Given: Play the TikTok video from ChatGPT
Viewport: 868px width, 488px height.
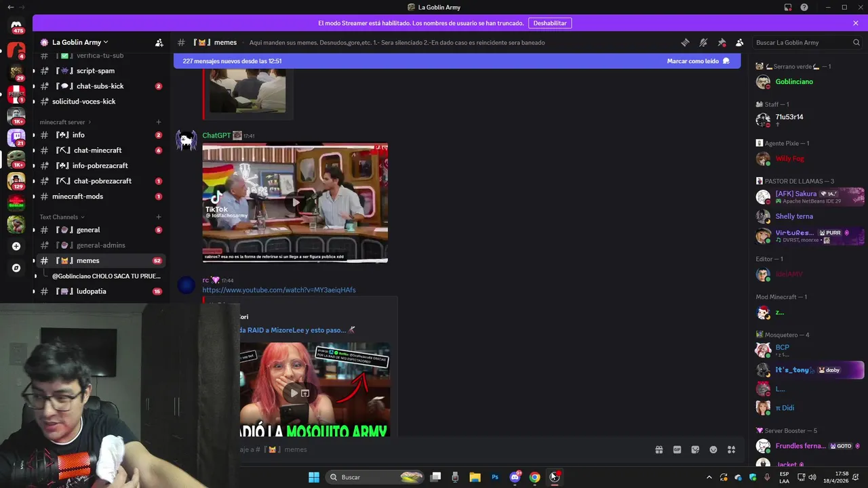Looking at the screenshot, I should (295, 202).
